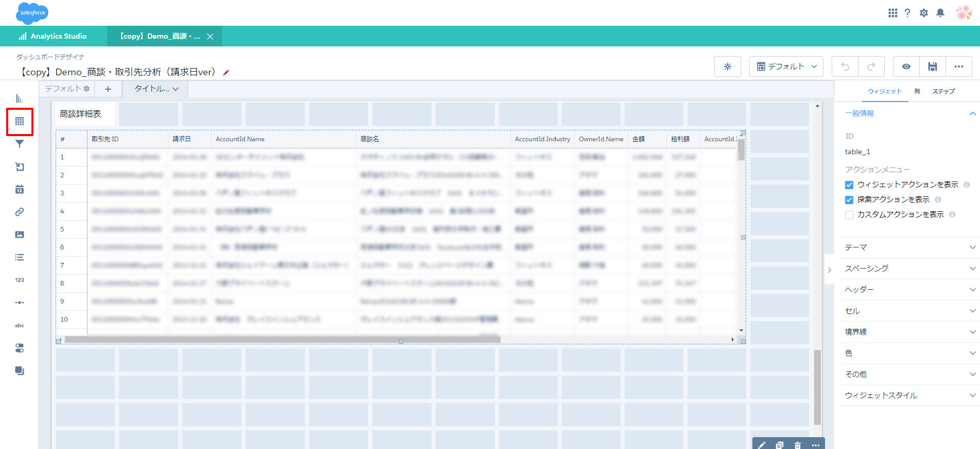Enable カスタムアクションを表示 checkbox

coord(849,215)
